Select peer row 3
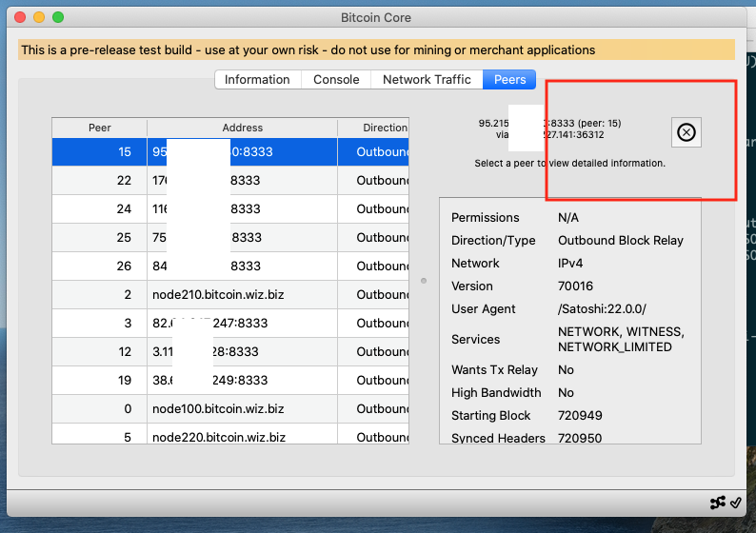756x533 pixels. point(230,323)
